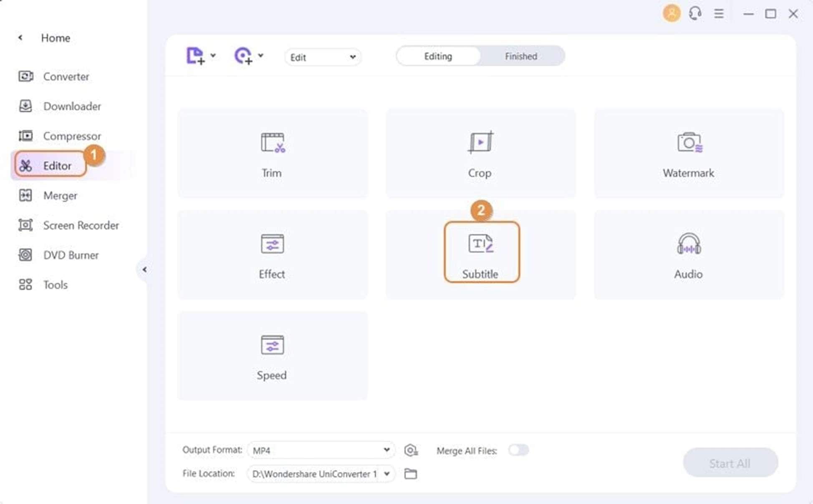
Task: Open the File Location dropdown
Action: click(321, 474)
